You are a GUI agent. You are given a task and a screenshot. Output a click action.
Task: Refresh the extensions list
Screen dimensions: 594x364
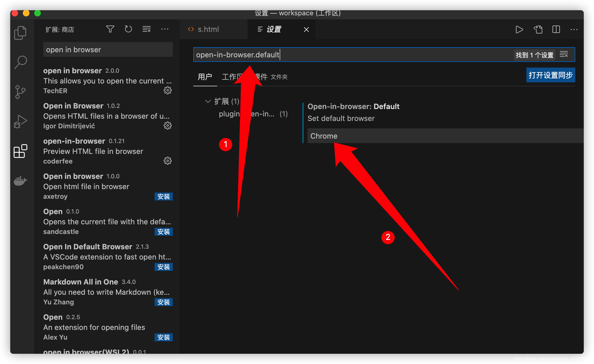[128, 29]
